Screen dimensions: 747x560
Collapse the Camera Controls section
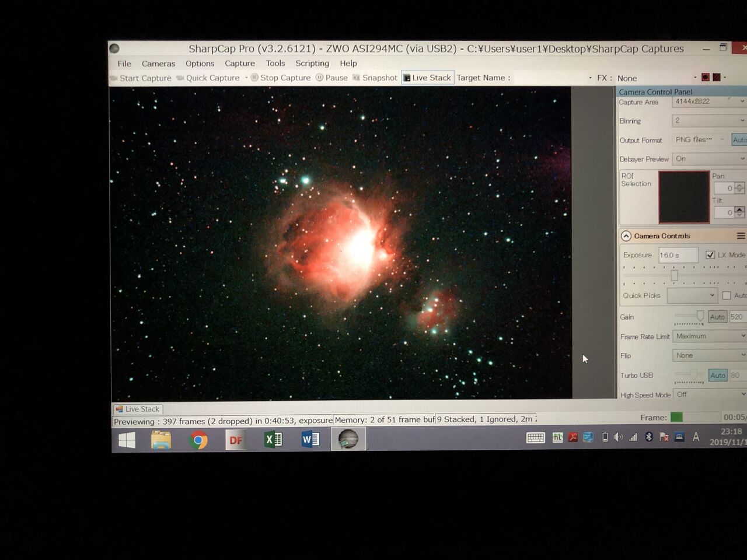[x=626, y=236]
